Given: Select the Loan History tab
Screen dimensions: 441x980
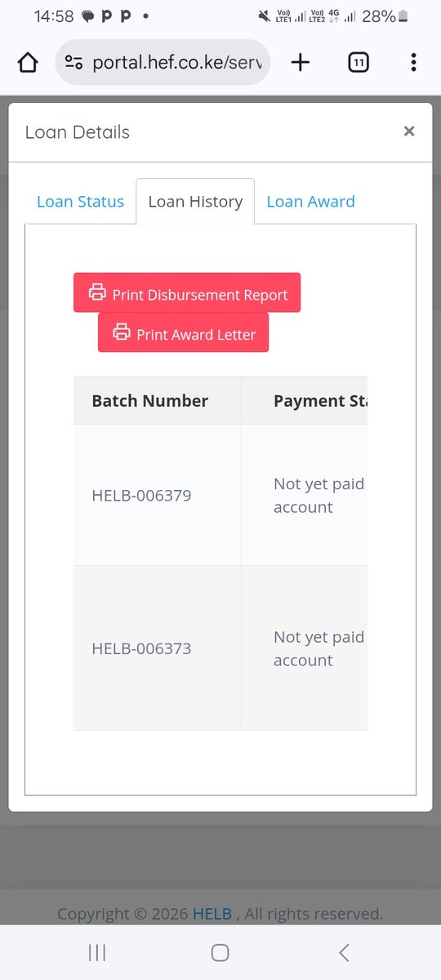Looking at the screenshot, I should tap(195, 202).
